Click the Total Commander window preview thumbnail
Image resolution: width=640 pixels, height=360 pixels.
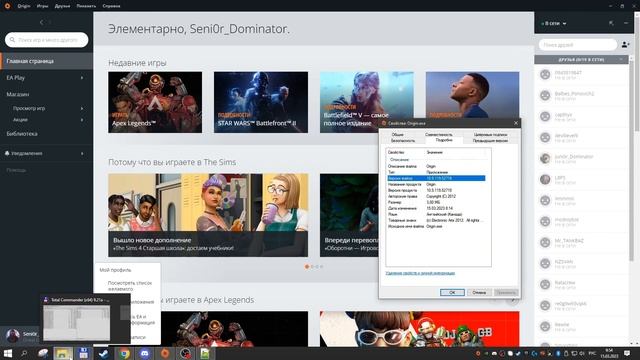click(x=77, y=323)
